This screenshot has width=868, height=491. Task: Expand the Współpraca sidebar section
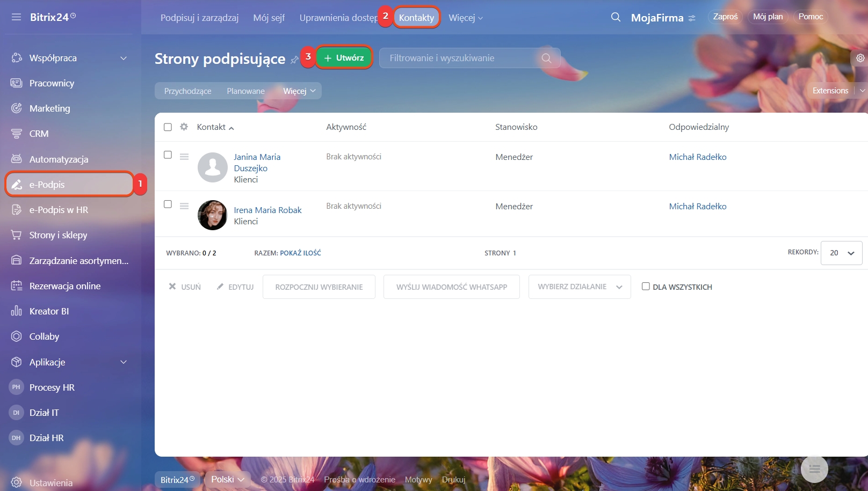tap(124, 58)
